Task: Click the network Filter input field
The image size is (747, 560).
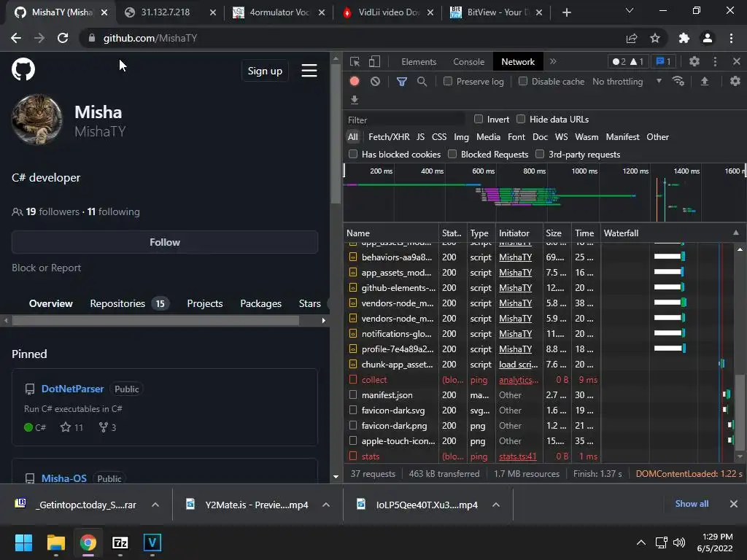Action: coord(405,120)
